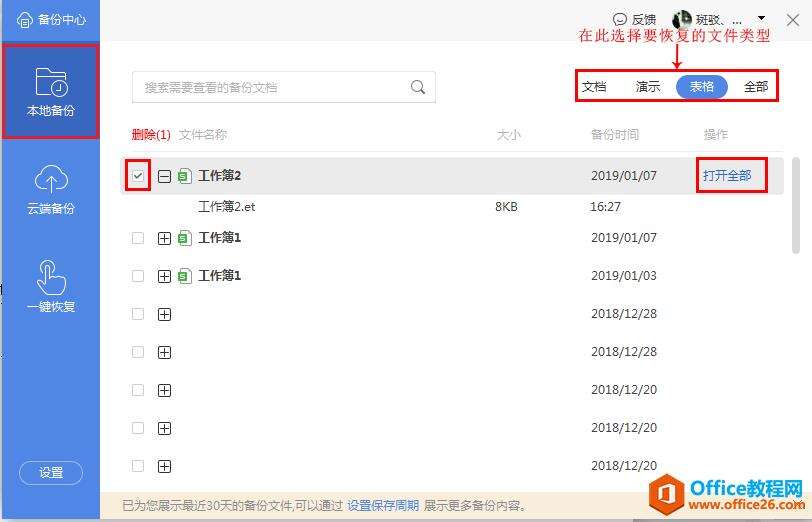Click the 操作 column header
812x522 pixels.
tap(716, 135)
